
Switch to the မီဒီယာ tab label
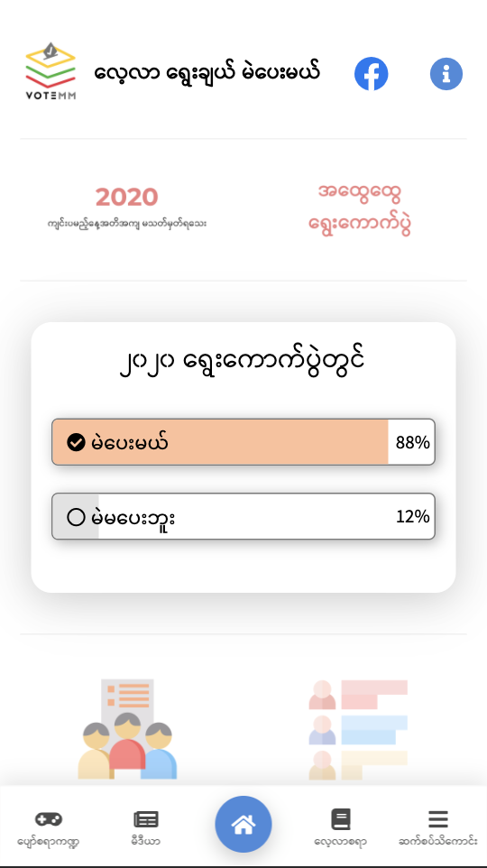tap(146, 842)
